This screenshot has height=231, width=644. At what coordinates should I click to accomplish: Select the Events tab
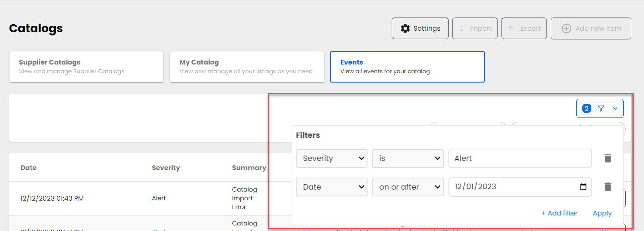click(407, 67)
